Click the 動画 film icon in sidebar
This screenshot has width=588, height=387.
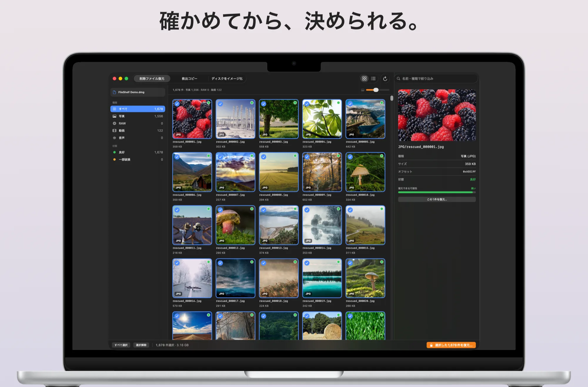(114, 130)
